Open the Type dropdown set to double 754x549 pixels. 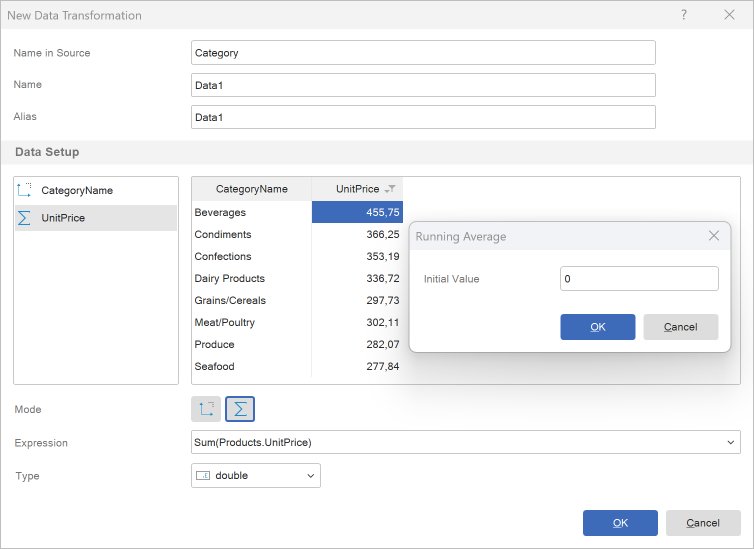pyautogui.click(x=310, y=476)
